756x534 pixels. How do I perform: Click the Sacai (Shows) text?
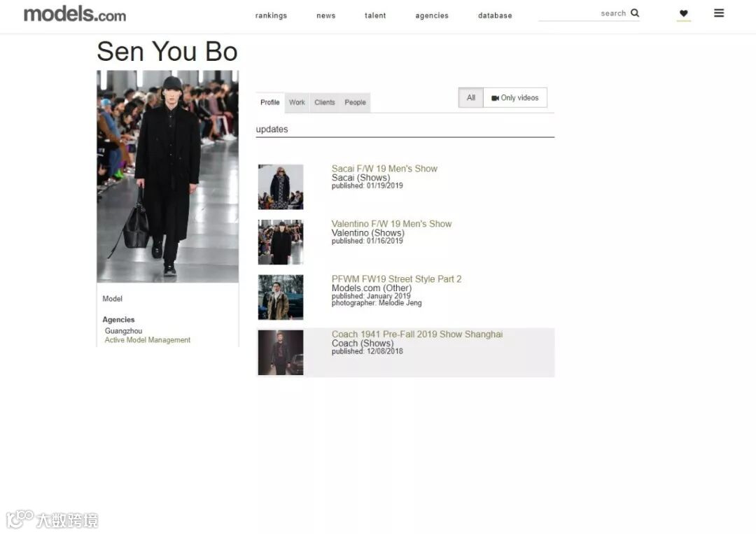360,177
